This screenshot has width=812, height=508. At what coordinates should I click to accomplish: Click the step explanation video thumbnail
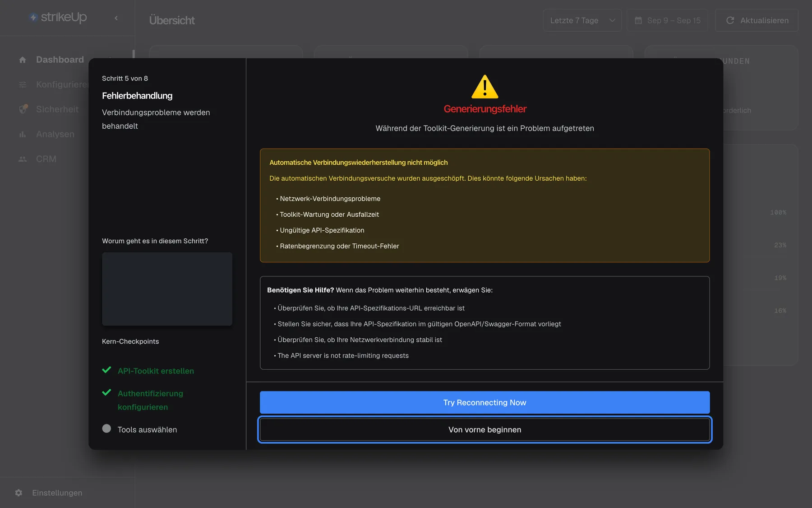[167, 289]
